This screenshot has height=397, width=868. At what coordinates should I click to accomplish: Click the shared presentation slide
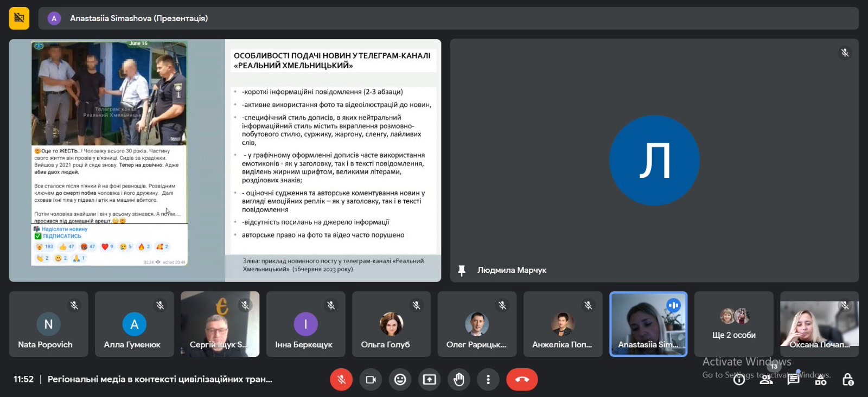(225, 160)
